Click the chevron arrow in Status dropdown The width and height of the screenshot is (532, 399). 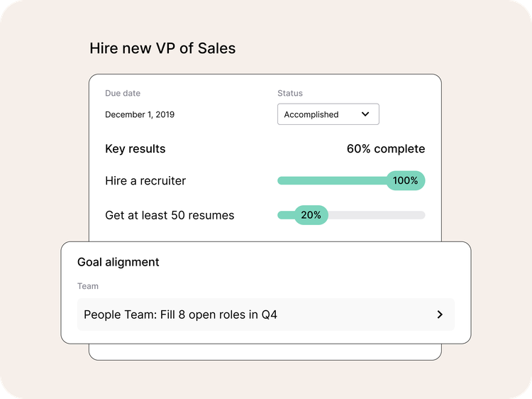[365, 114]
